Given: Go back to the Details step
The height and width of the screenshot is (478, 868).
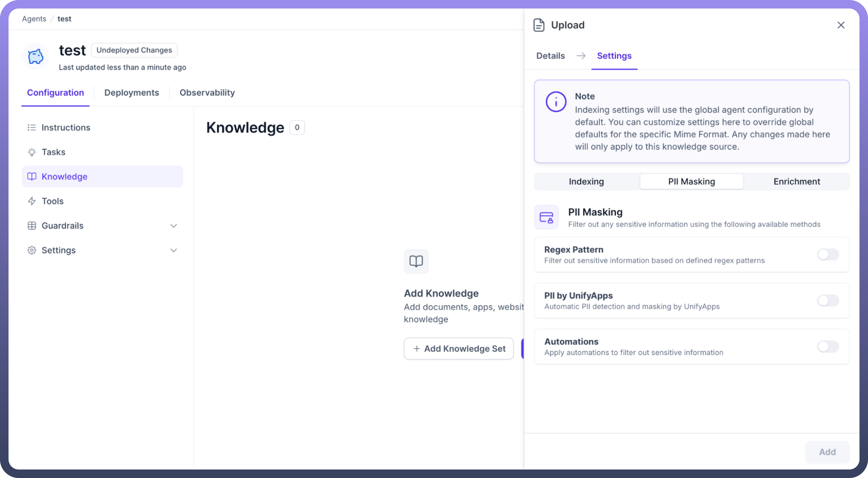Looking at the screenshot, I should tap(550, 56).
